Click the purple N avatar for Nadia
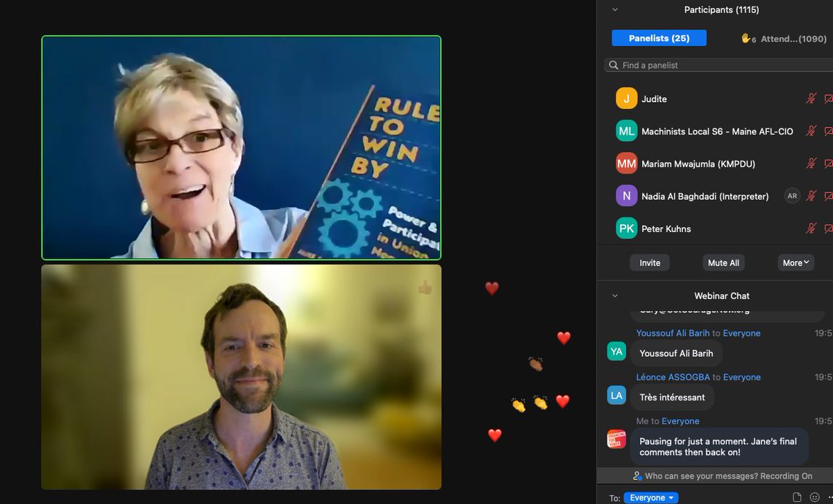The width and height of the screenshot is (833, 504). 626,196
